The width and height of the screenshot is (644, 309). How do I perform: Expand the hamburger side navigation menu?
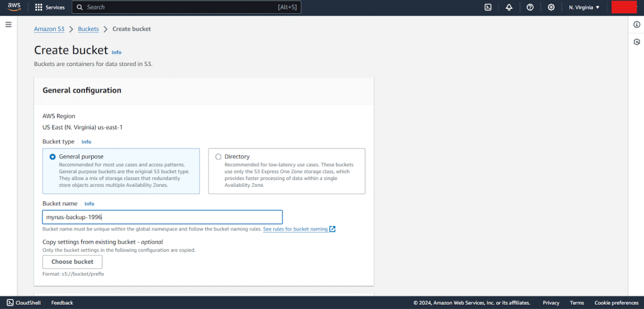[x=9, y=25]
